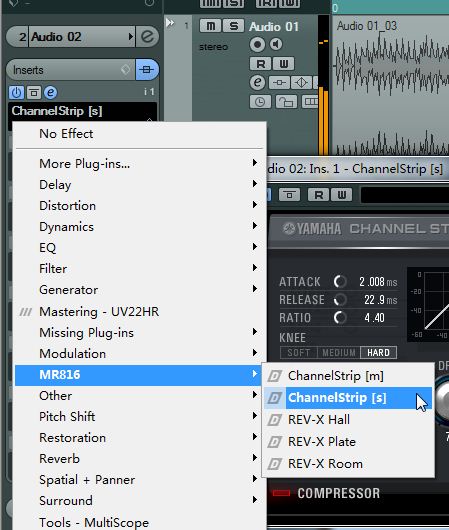
Task: Open Restoration submenu
Action: (x=139, y=438)
